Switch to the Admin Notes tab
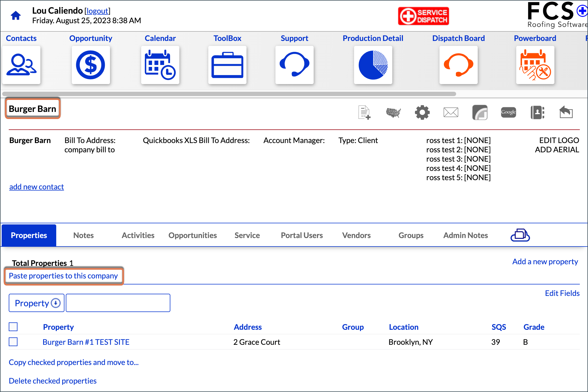588x392 pixels. point(466,235)
